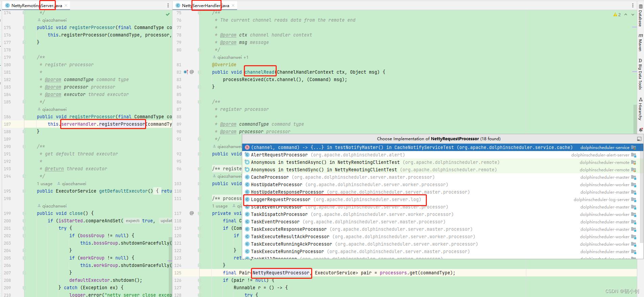The height and width of the screenshot is (297, 644).
Task: Click the green inspection checkmark in left editor
Action: point(168,14)
